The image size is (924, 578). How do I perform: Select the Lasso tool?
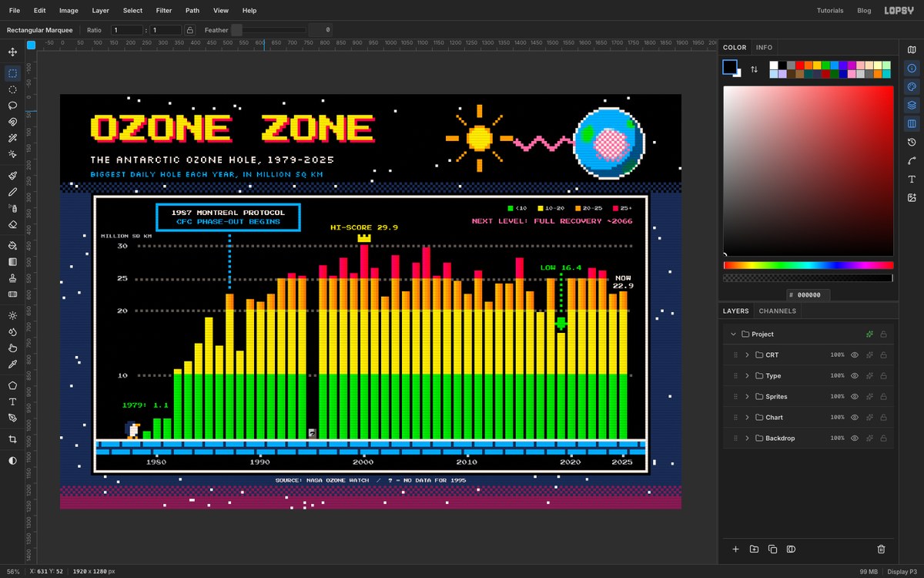click(x=12, y=106)
